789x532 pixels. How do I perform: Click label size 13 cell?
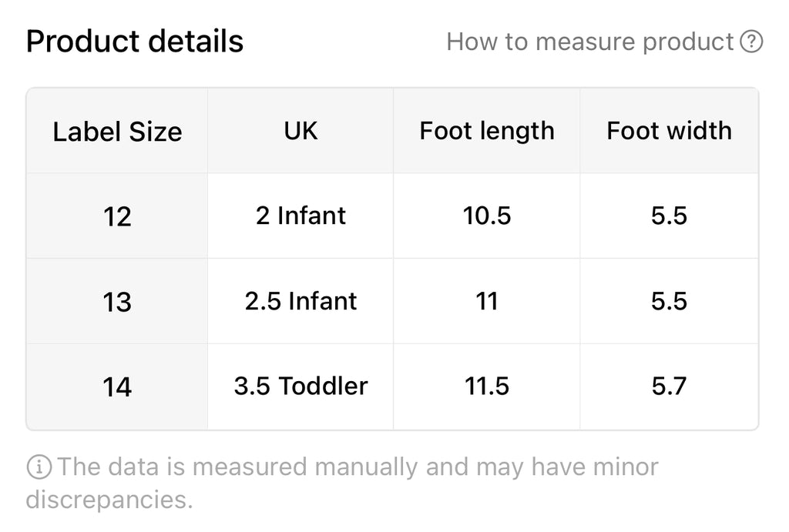[117, 302]
